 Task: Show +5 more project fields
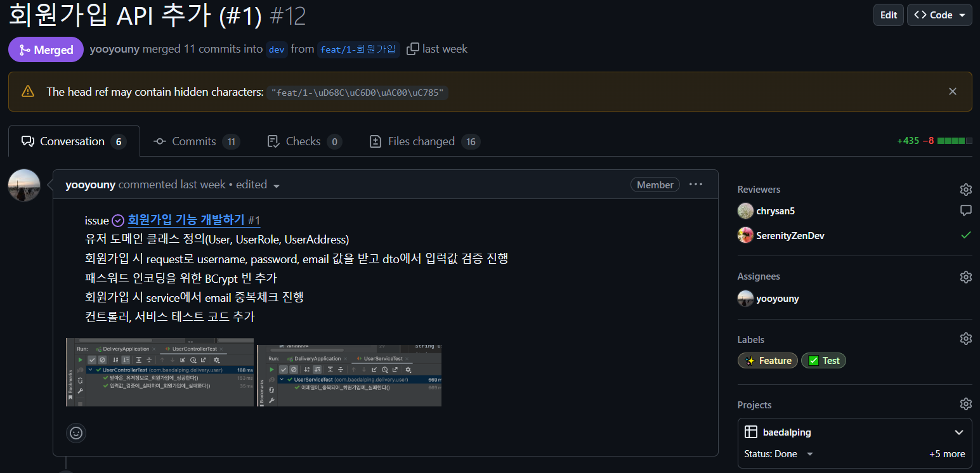(947, 454)
